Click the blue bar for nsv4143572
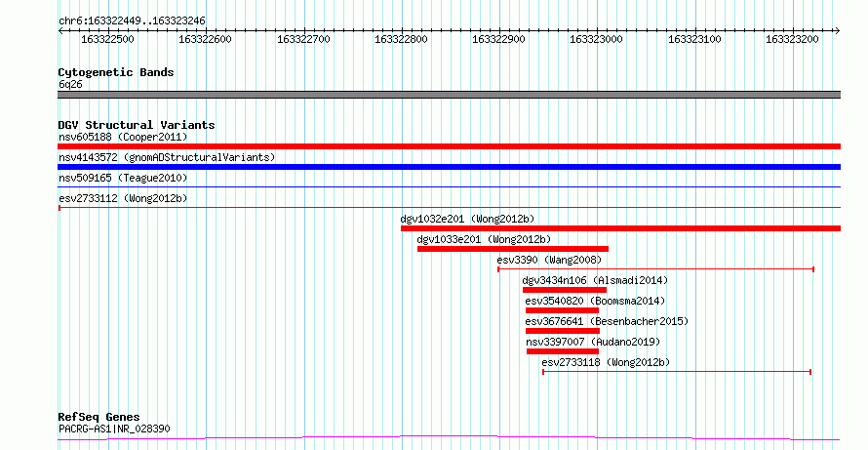The height and width of the screenshot is (450, 868). point(449,167)
